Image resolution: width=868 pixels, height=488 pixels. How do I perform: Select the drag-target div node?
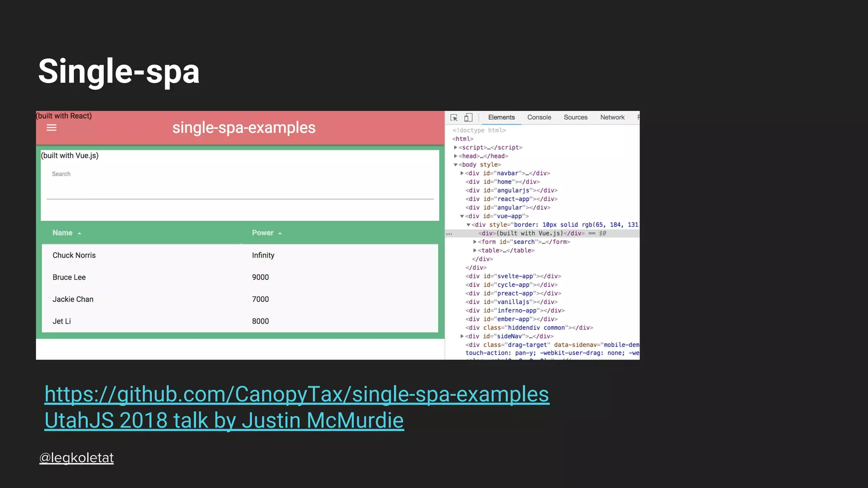[x=552, y=349]
